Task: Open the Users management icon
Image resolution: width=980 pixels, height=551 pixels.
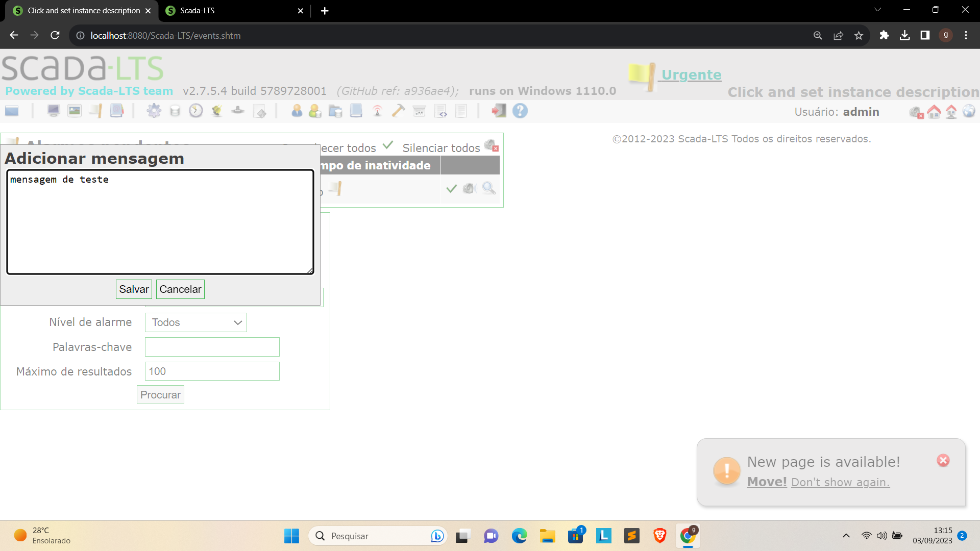Action: coord(297,111)
